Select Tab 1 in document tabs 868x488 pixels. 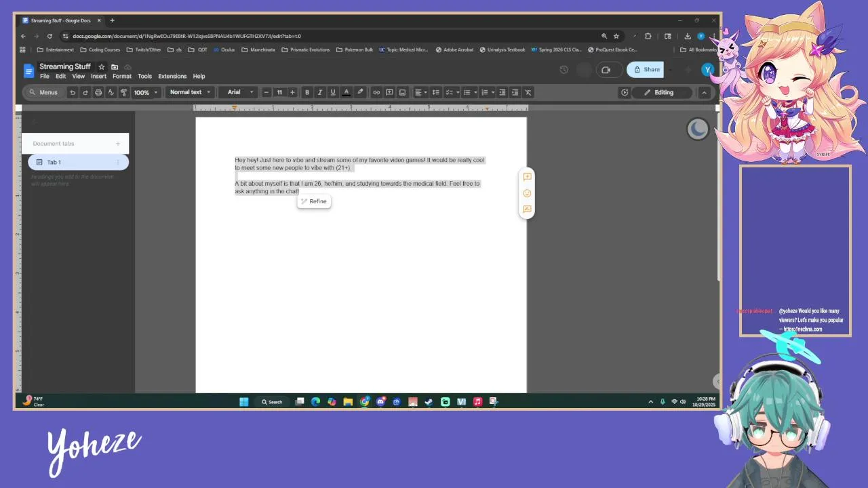tap(78, 162)
